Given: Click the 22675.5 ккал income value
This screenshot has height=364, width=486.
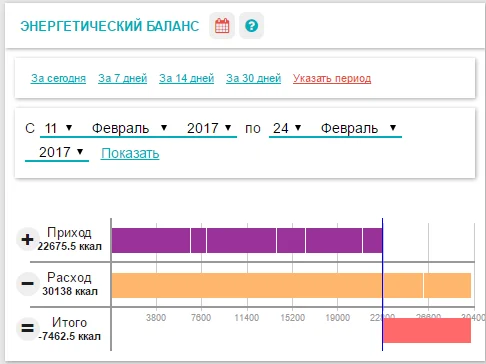Looking at the screenshot, I should (x=69, y=246).
